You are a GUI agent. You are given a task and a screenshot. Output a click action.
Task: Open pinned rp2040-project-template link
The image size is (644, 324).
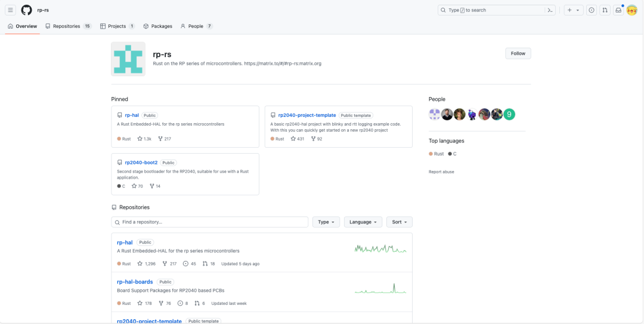pyautogui.click(x=307, y=115)
